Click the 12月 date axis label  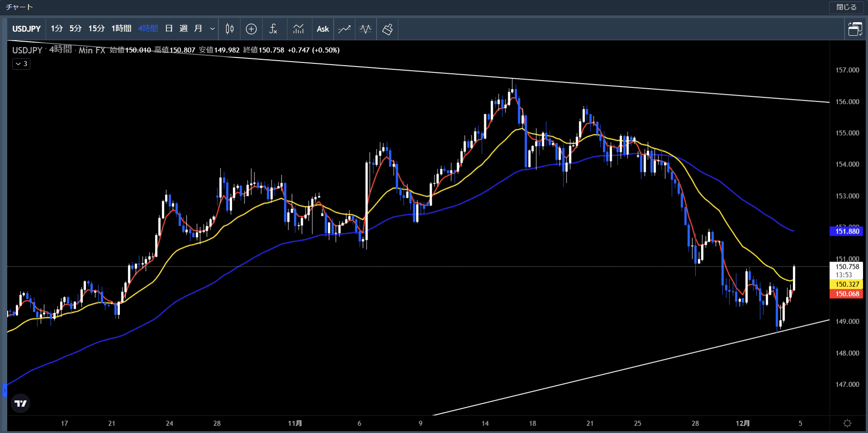click(743, 423)
